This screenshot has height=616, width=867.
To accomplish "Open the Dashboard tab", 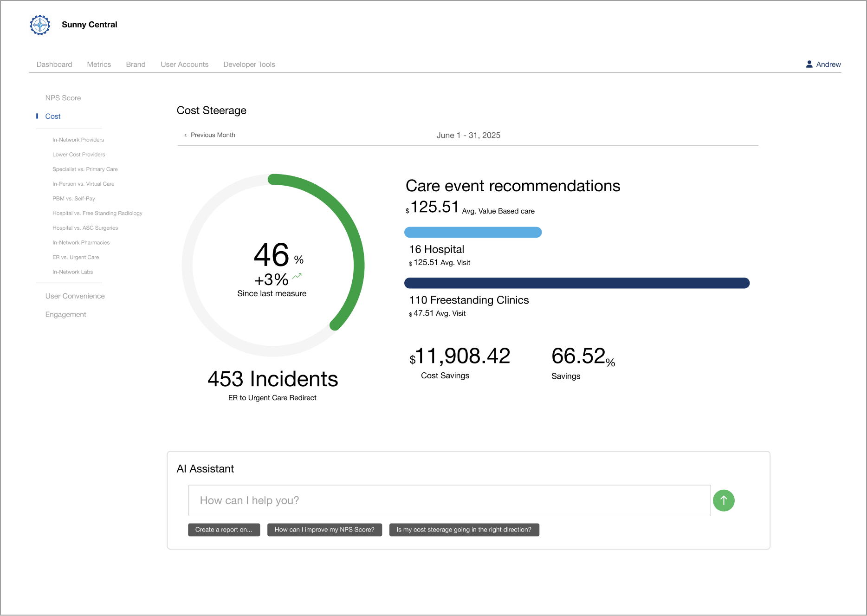I will click(x=54, y=65).
